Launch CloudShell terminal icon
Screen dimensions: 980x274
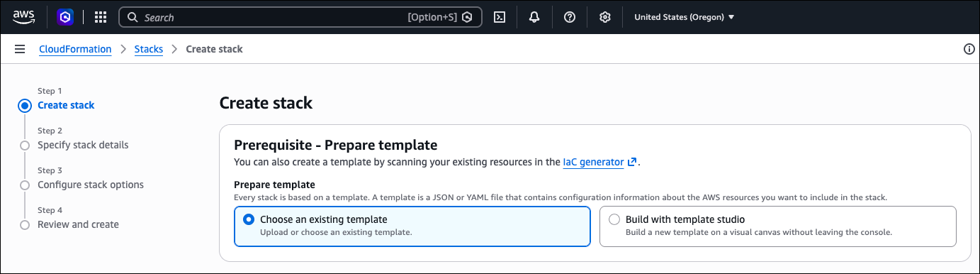click(500, 17)
